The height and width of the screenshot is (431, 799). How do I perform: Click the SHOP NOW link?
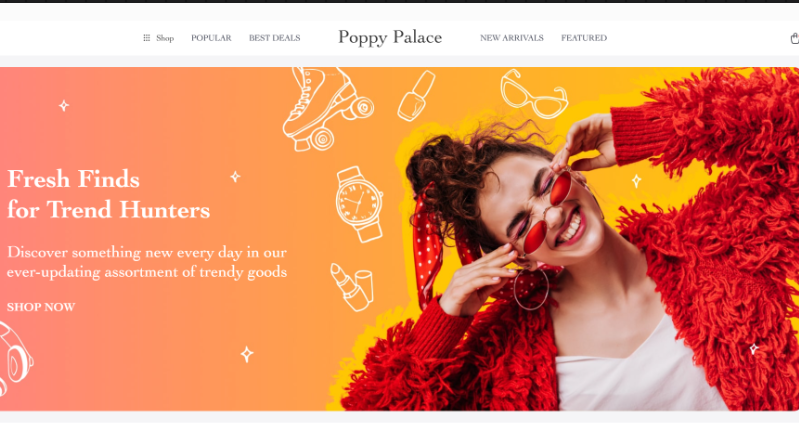coord(41,307)
